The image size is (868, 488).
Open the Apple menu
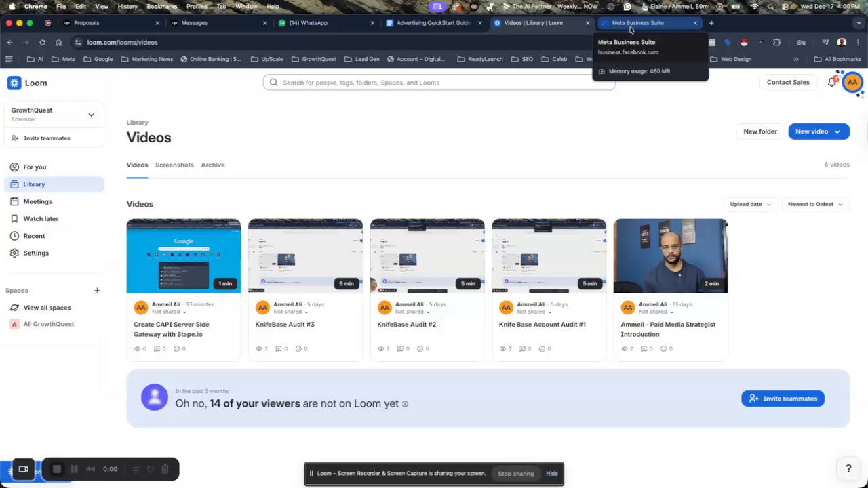click(12, 7)
